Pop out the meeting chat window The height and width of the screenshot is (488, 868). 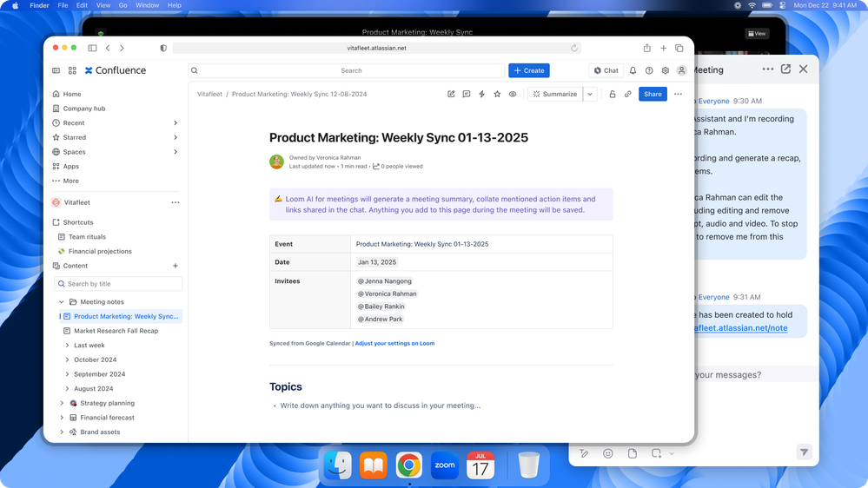pos(785,69)
